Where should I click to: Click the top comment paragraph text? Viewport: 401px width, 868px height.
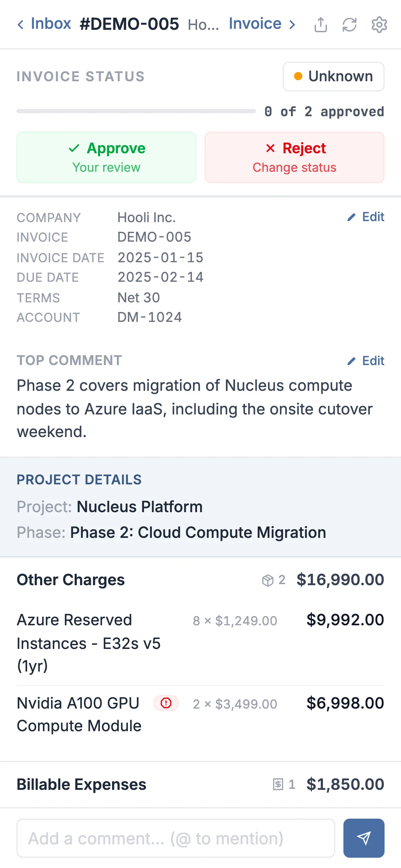pyautogui.click(x=195, y=409)
